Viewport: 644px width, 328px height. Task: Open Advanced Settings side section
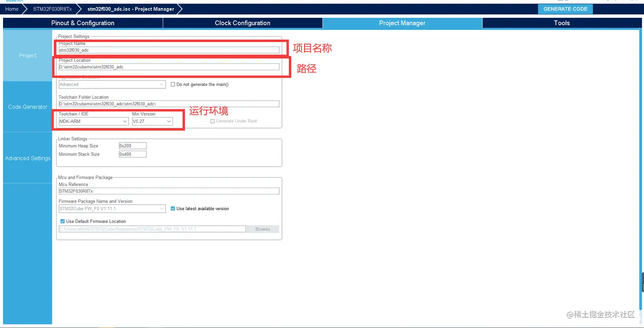coord(28,158)
